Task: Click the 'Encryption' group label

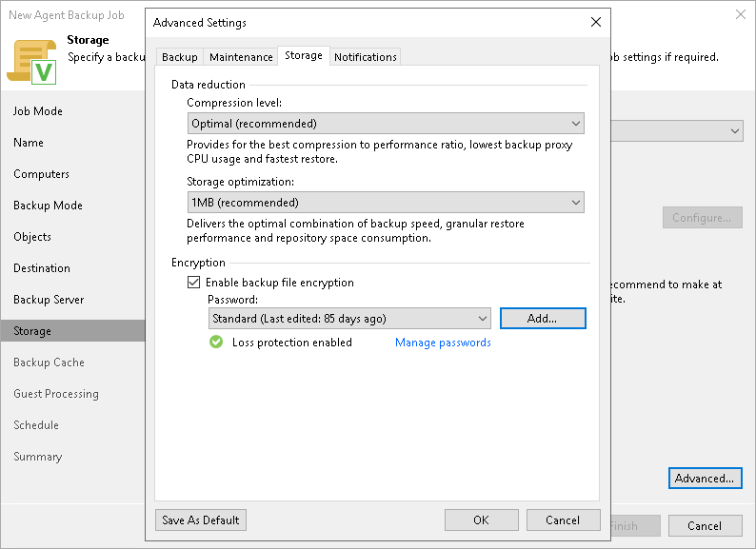Action: point(198,263)
